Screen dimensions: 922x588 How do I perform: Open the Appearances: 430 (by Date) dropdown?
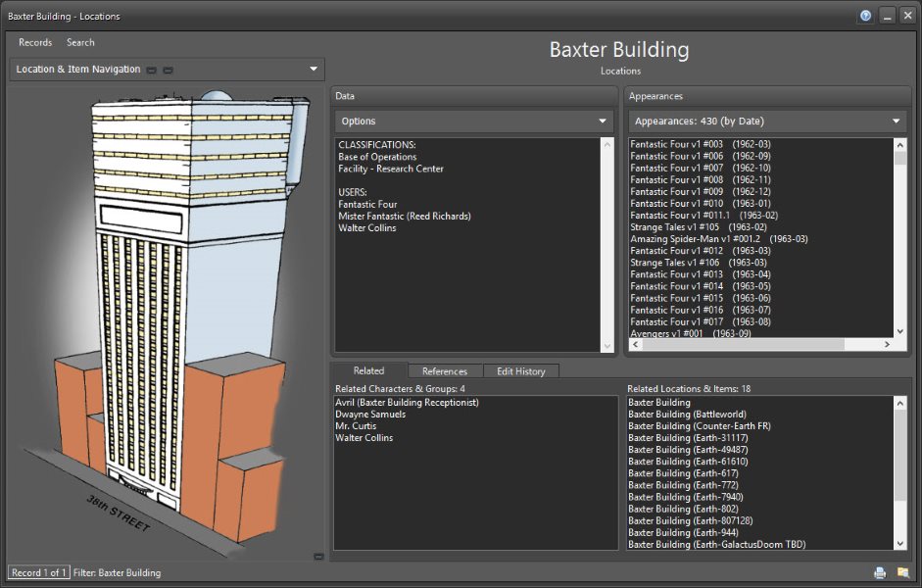[x=767, y=122]
